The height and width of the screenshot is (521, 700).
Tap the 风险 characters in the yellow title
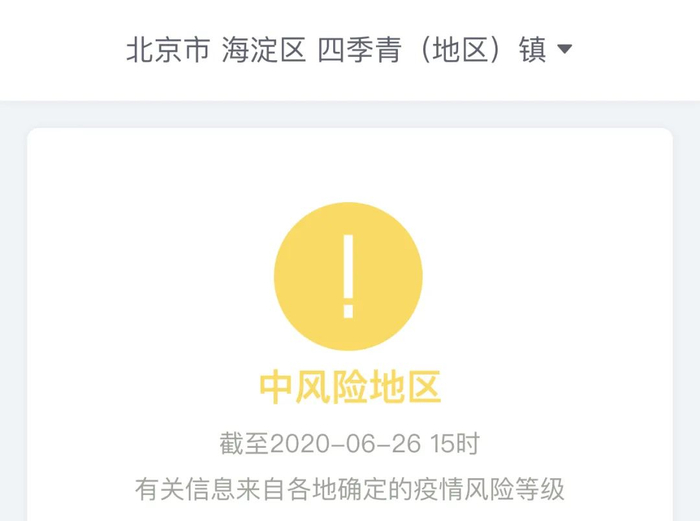click(332, 387)
